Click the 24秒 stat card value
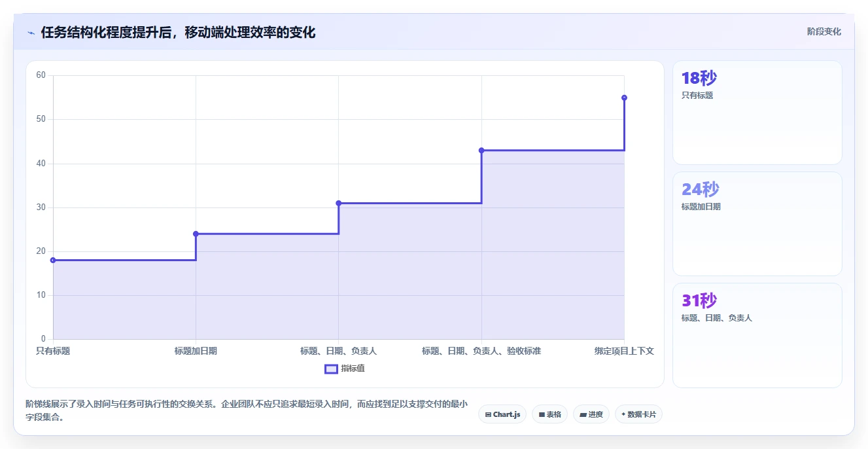The image size is (868, 449). [701, 189]
